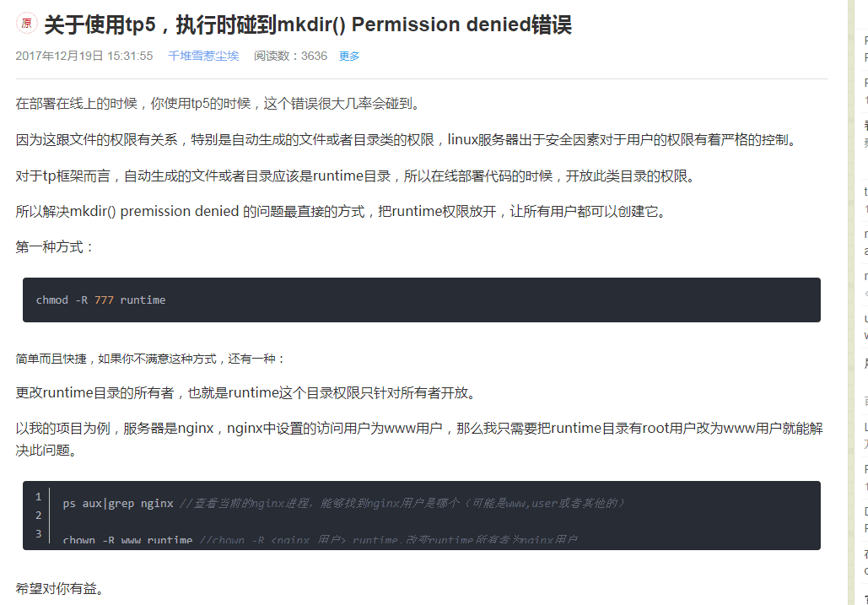Click the red 原 original-article badge icon
Screen dimensions: 868x605
pos(26,24)
